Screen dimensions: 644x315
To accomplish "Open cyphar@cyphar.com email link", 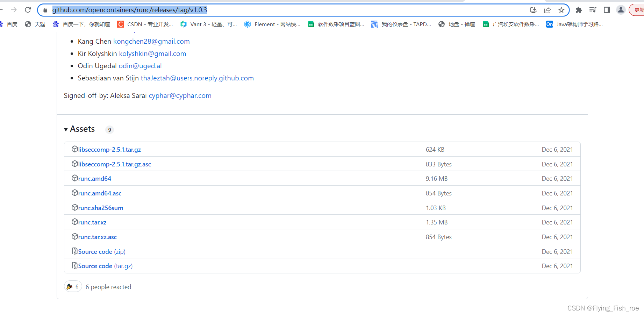I will (x=180, y=95).
